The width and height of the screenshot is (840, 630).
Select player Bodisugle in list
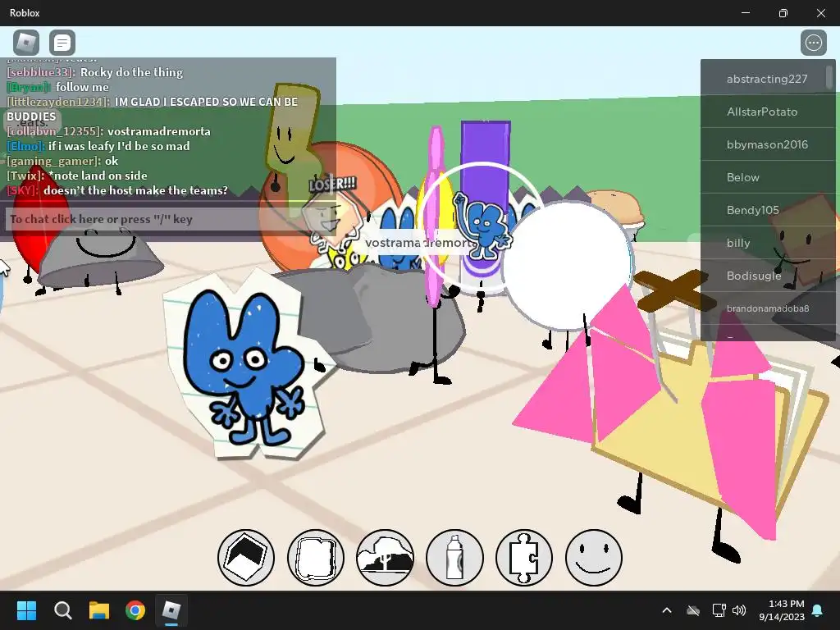(x=767, y=276)
